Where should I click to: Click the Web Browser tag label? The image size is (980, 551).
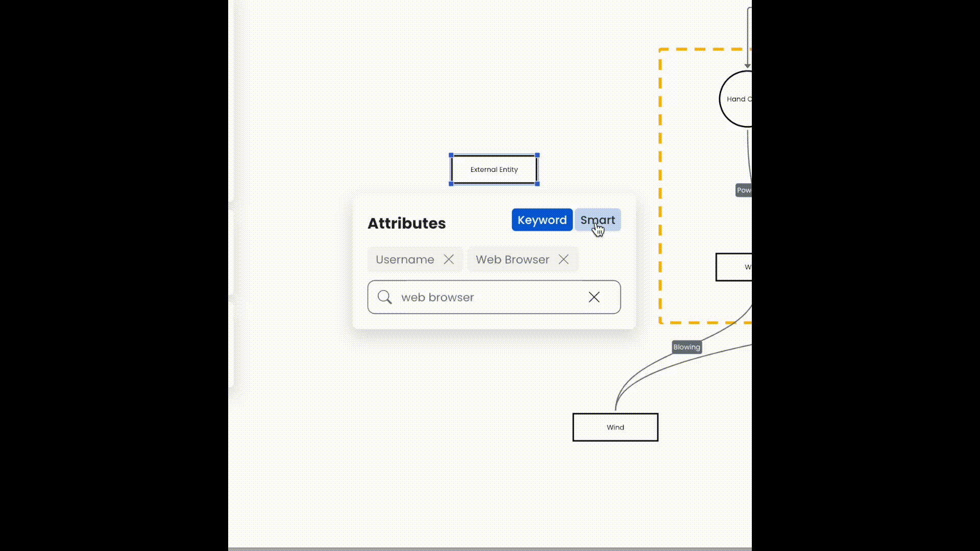pyautogui.click(x=512, y=259)
